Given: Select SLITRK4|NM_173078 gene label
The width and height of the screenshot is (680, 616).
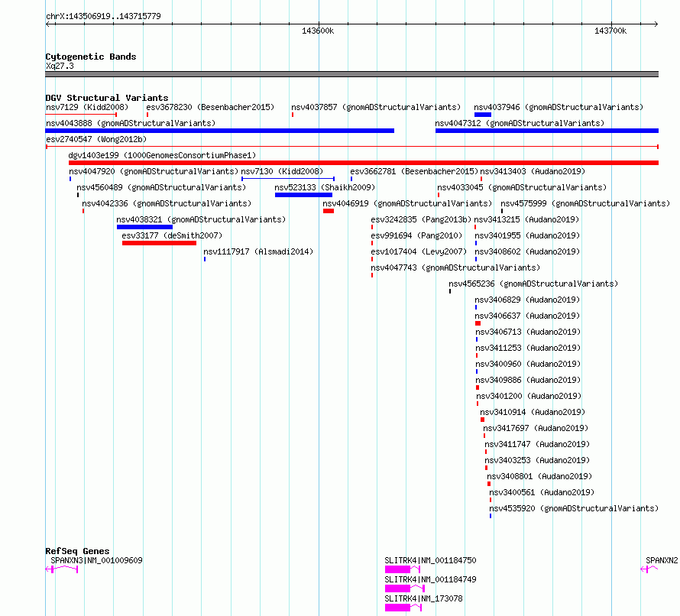Looking at the screenshot, I should coord(423,598).
